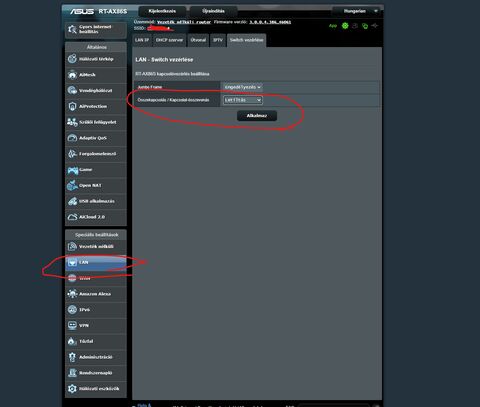
Task: Open Tűzfal firewall settings
Action: 96,341
